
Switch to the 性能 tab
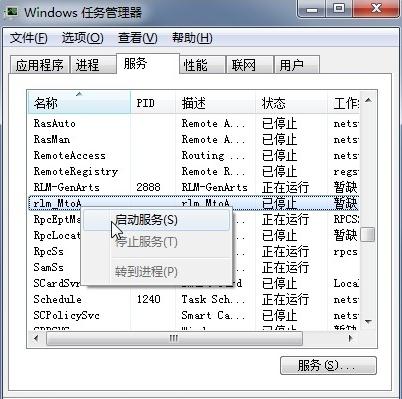pyautogui.click(x=203, y=65)
